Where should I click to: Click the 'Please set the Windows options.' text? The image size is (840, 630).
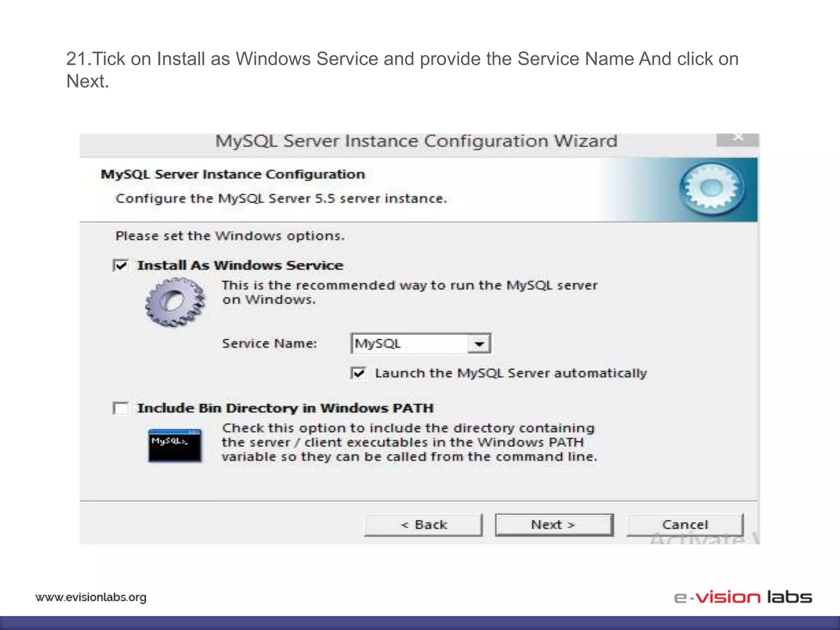point(230,236)
